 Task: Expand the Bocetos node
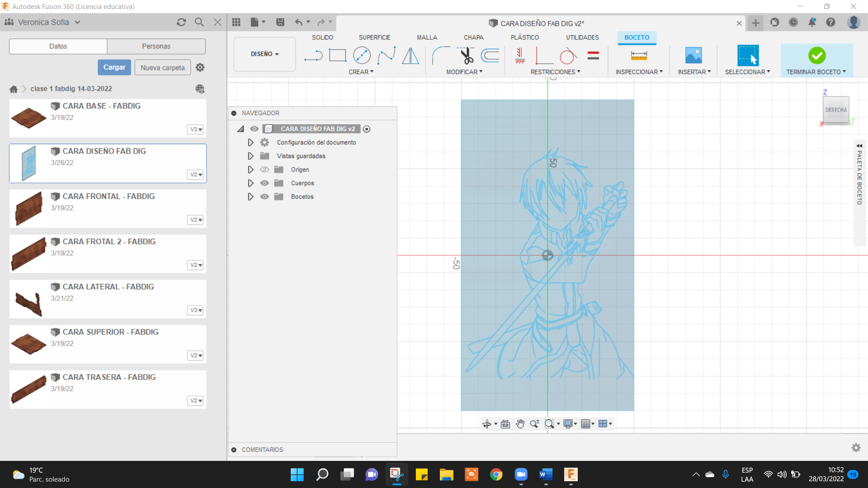[x=250, y=197]
